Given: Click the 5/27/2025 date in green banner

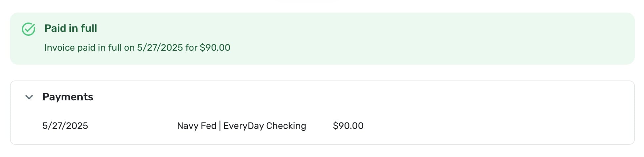Looking at the screenshot, I should click(160, 48).
